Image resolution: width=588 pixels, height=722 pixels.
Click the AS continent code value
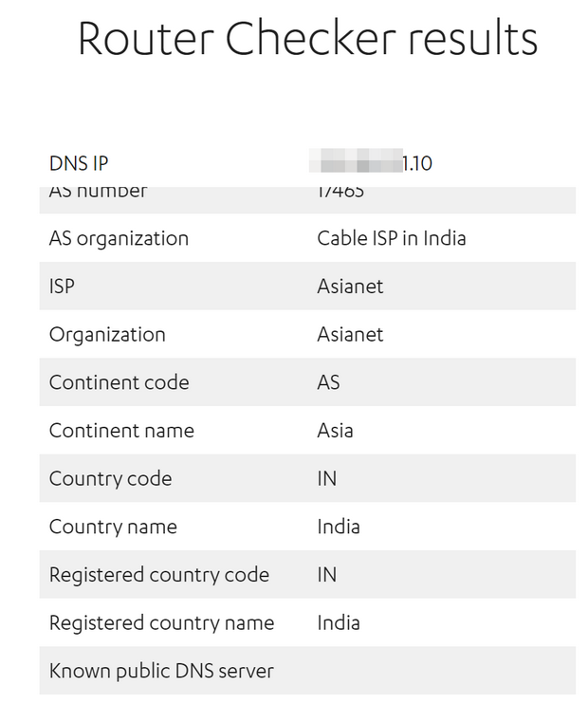328,382
